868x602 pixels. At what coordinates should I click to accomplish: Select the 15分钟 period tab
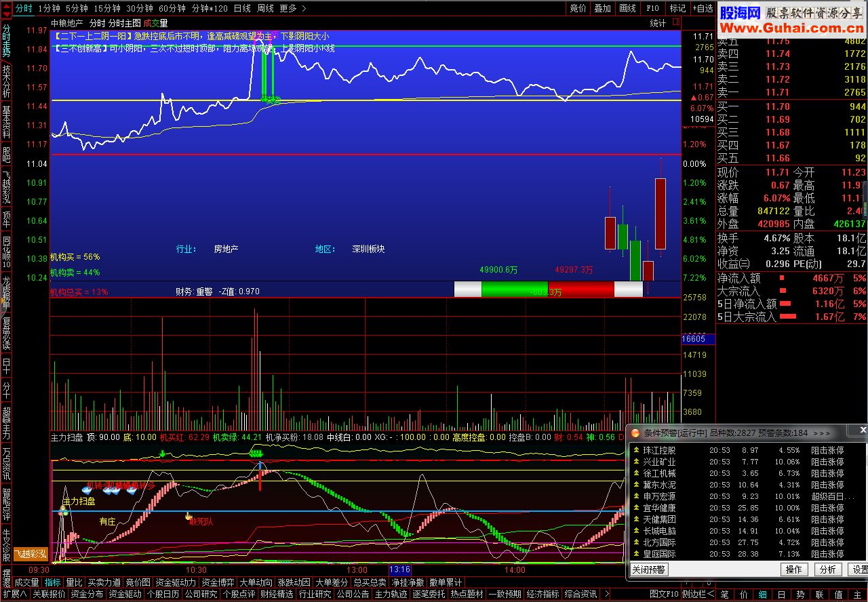[107, 8]
